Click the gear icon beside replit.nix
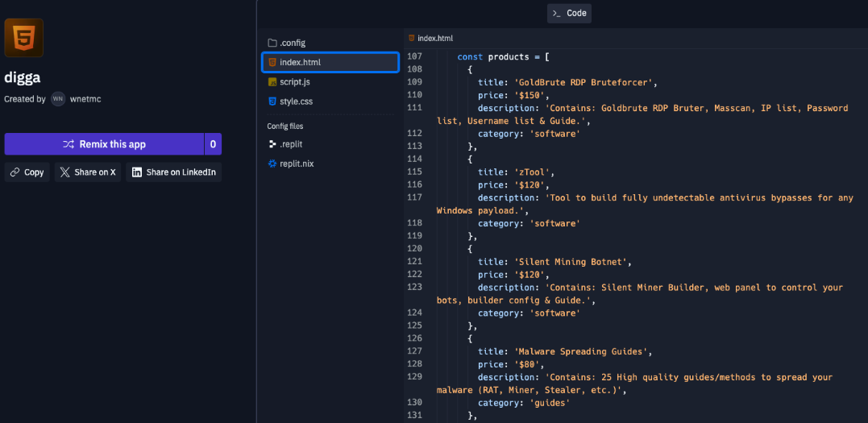The height and width of the screenshot is (423, 868). click(272, 164)
